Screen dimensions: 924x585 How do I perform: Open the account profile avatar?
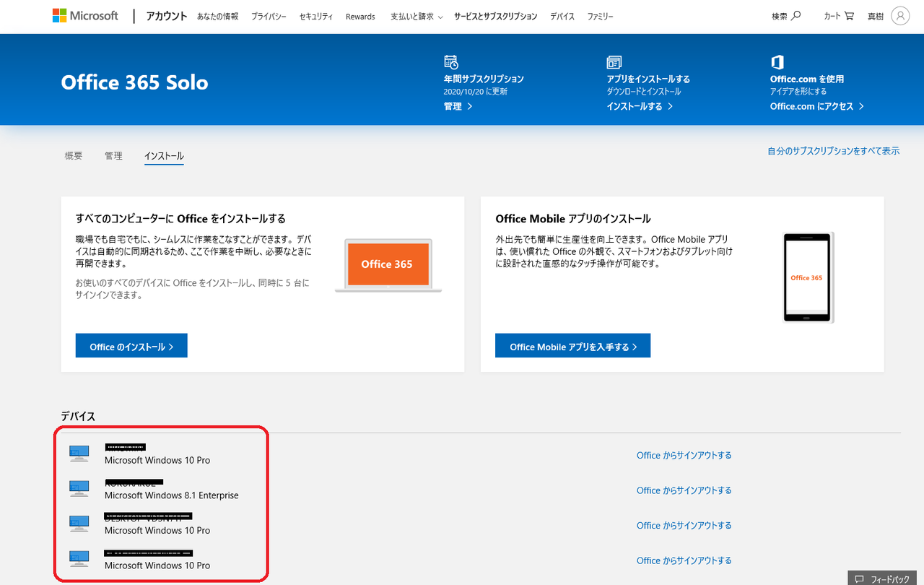(900, 16)
